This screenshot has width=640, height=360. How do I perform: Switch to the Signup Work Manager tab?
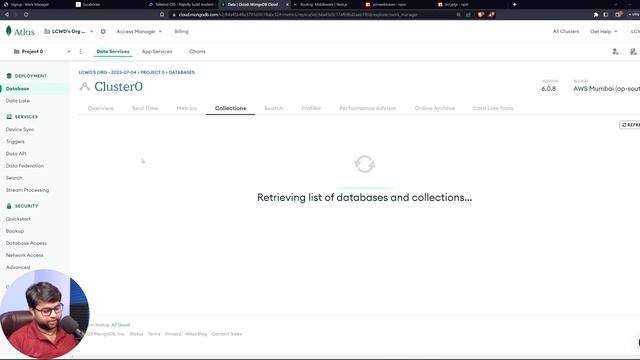pyautogui.click(x=29, y=4)
